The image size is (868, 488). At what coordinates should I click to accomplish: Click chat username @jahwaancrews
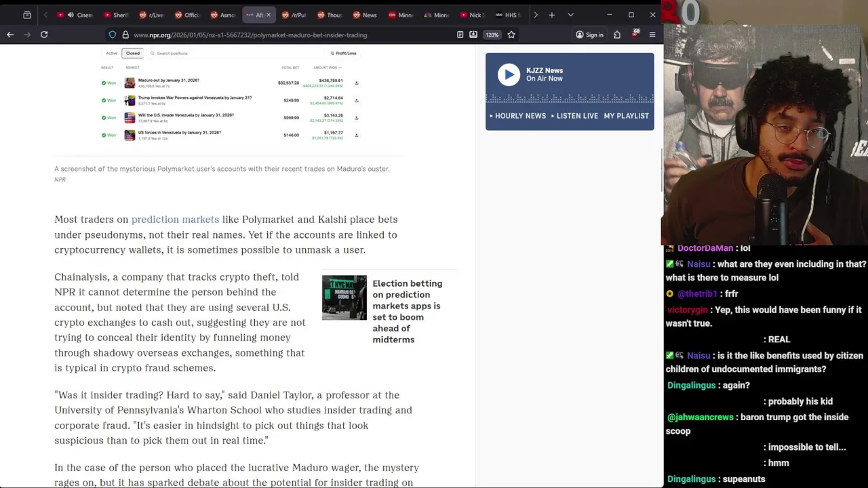(x=701, y=418)
